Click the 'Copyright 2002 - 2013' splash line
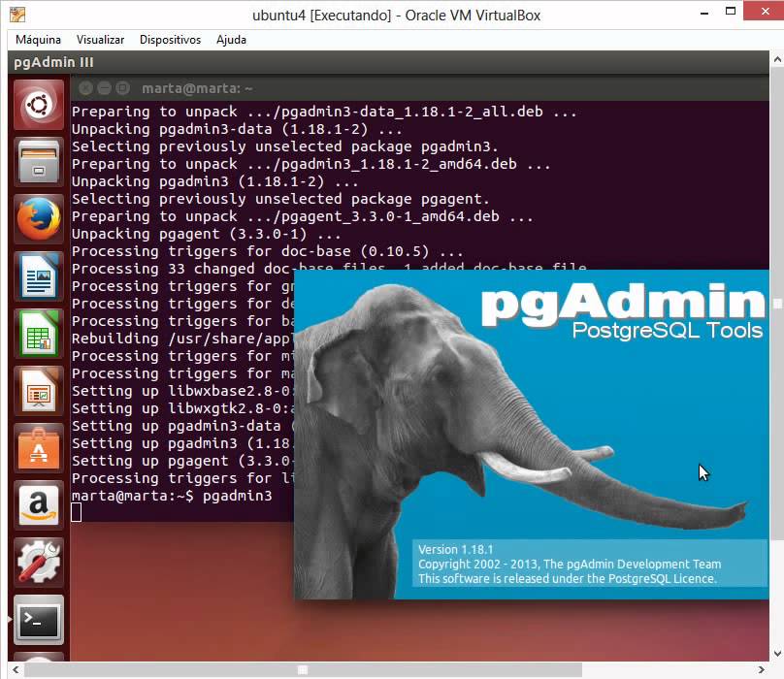This screenshot has width=784, height=679. 570,564
